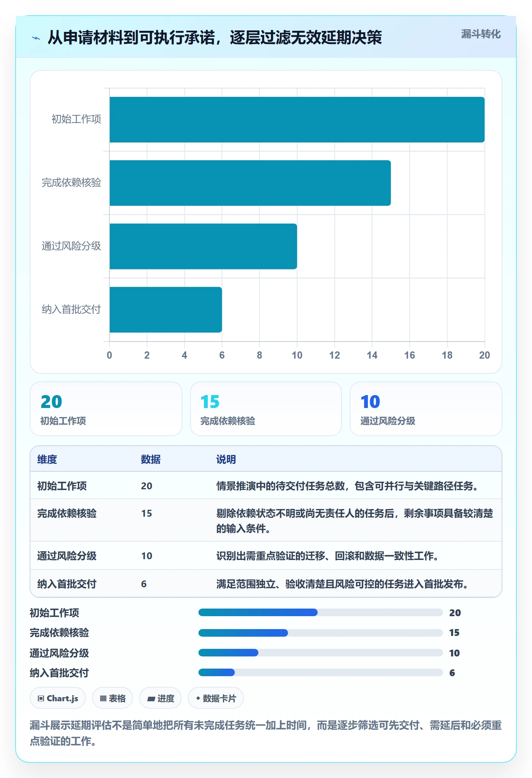Viewport: 532px width, 778px height.
Task: Click the lightning icon beside the title
Action: tap(36, 38)
